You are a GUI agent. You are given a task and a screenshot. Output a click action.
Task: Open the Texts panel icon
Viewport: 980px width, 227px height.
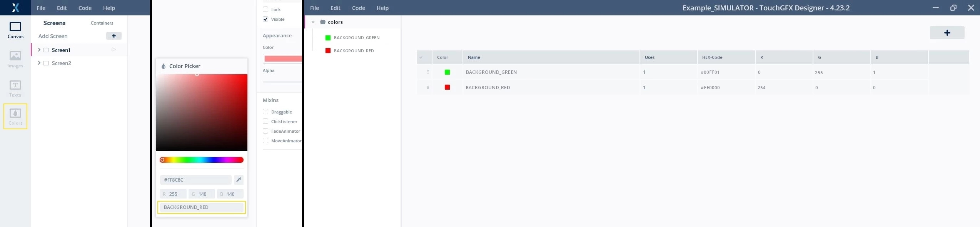point(15,88)
